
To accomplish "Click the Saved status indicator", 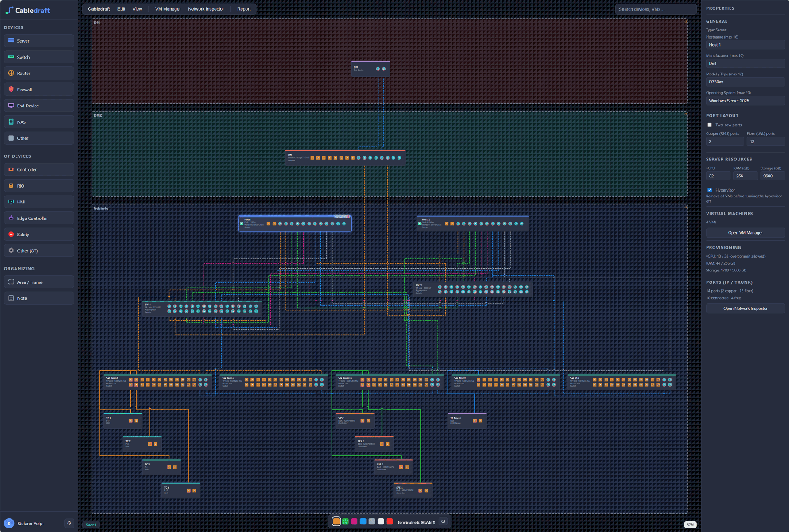I will click(x=91, y=525).
